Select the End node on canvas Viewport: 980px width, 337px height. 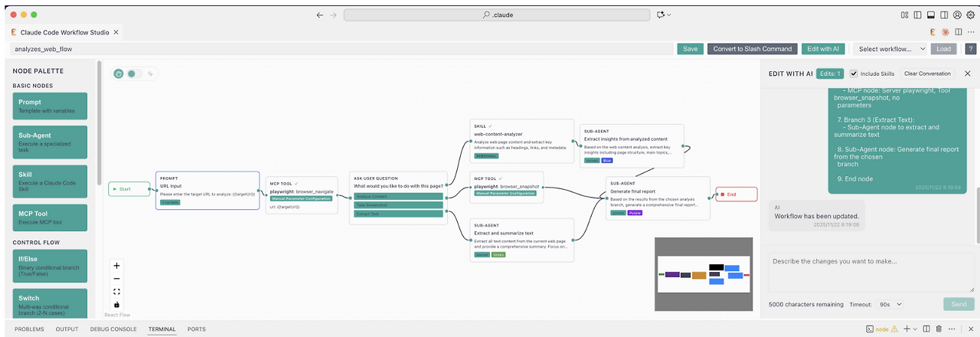tap(736, 195)
